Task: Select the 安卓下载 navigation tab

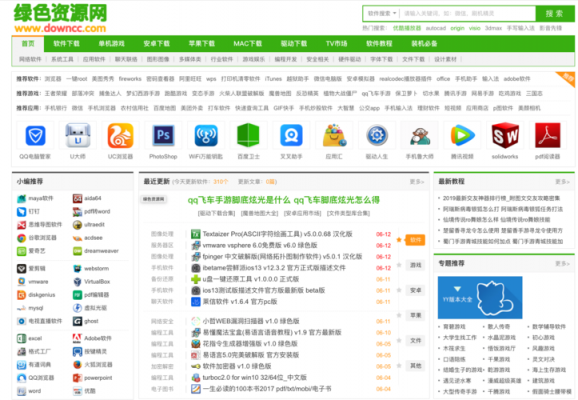Action: pyautogui.click(x=157, y=44)
